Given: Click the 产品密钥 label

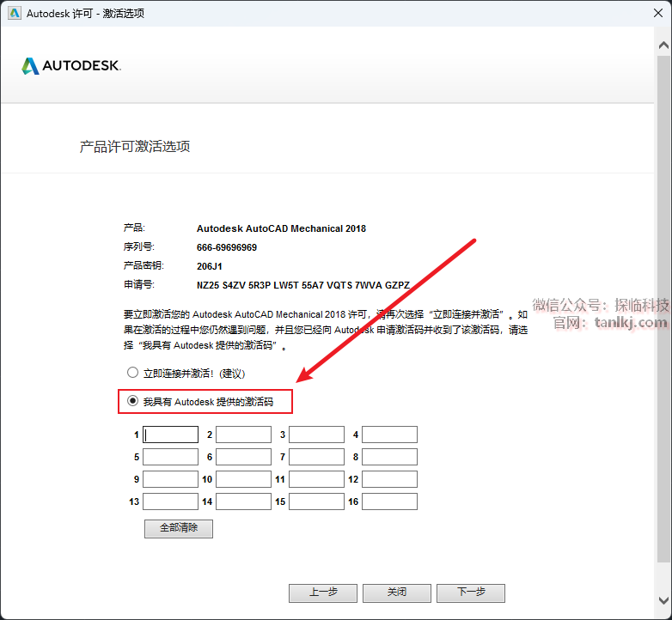Looking at the screenshot, I should pos(144,266).
